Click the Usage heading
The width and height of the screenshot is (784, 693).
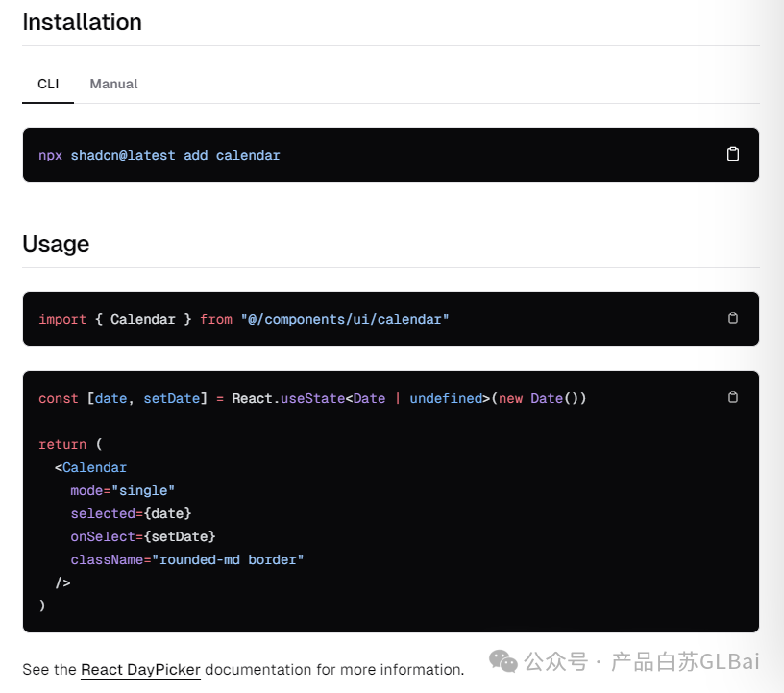pyautogui.click(x=56, y=244)
